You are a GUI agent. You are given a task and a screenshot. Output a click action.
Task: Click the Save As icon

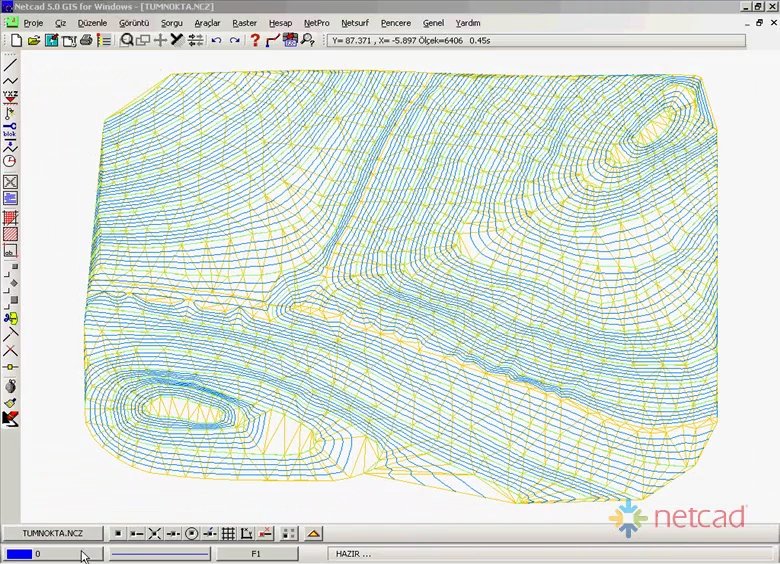pyautogui.click(x=69, y=40)
